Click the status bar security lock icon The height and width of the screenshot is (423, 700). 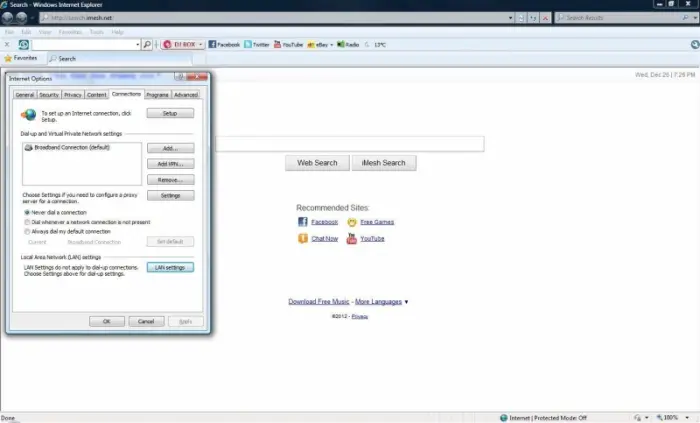point(638,418)
